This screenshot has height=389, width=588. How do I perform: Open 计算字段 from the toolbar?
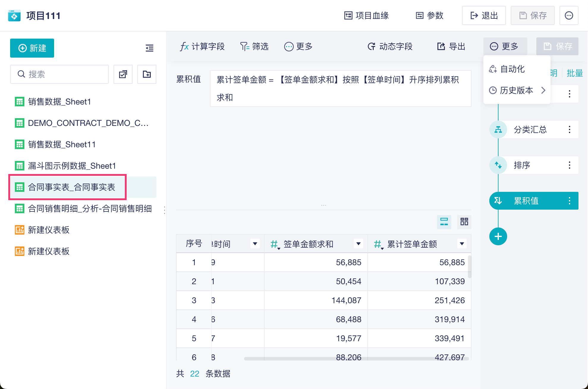(x=202, y=47)
